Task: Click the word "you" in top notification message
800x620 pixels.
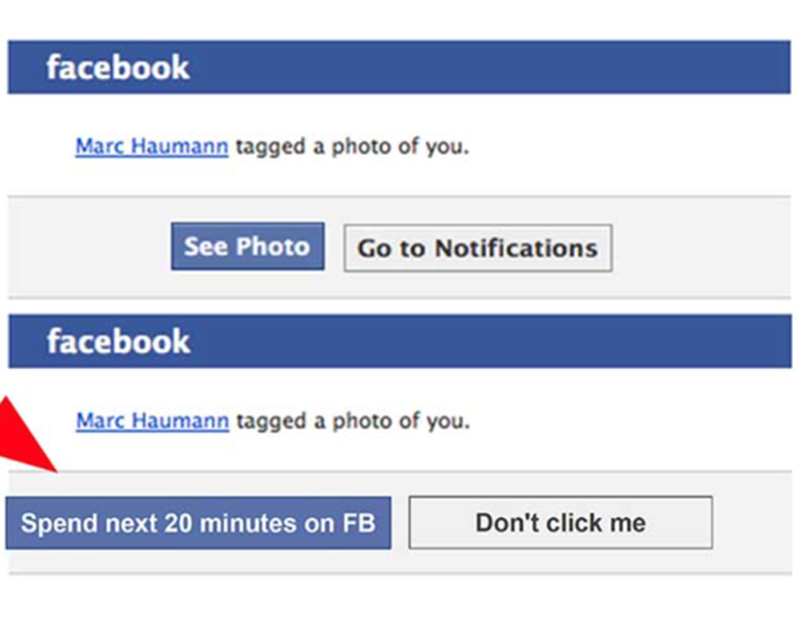Action: pos(446,147)
